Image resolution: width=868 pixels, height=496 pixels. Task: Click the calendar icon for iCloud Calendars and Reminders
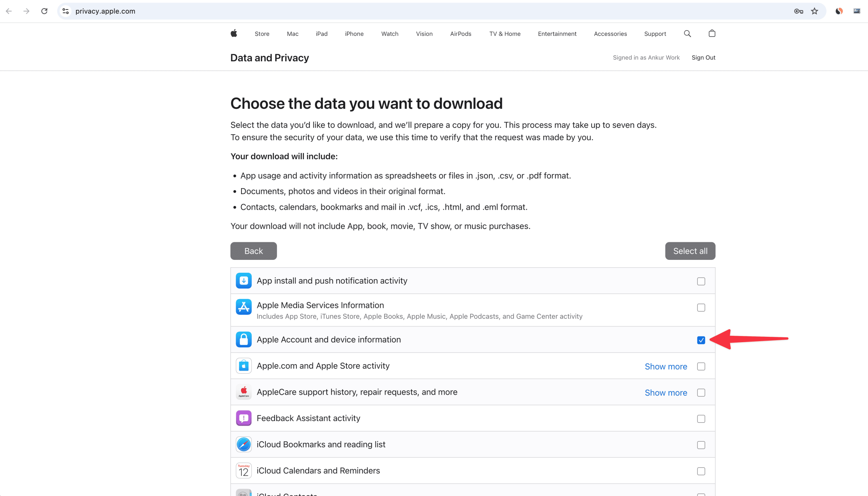(x=243, y=471)
